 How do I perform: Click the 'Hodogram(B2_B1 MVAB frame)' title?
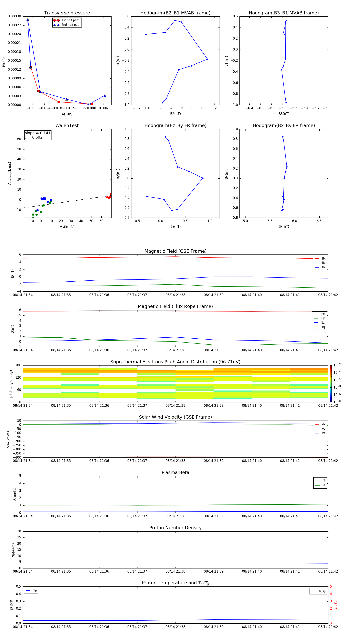coord(175,13)
